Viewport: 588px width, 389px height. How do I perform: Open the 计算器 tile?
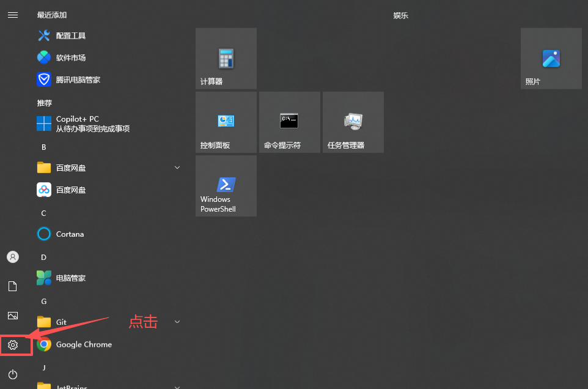click(x=226, y=58)
